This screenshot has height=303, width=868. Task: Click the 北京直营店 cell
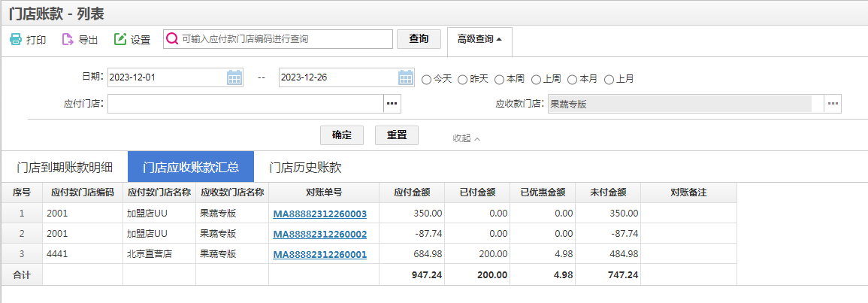click(x=159, y=253)
